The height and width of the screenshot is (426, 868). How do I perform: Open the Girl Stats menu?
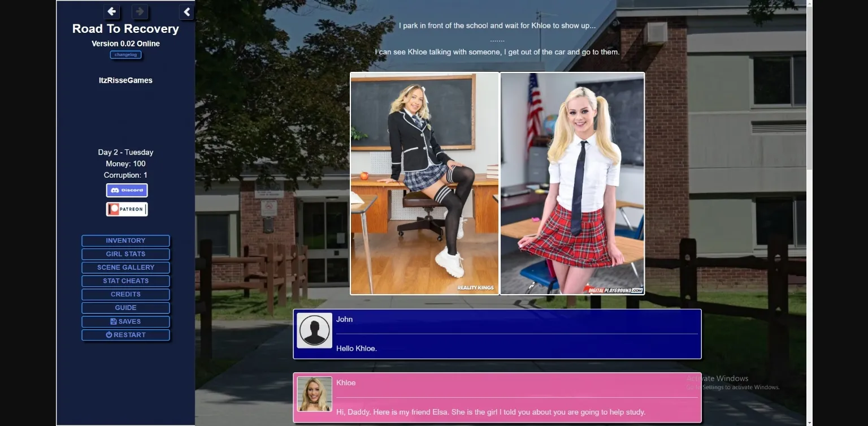[x=125, y=255]
